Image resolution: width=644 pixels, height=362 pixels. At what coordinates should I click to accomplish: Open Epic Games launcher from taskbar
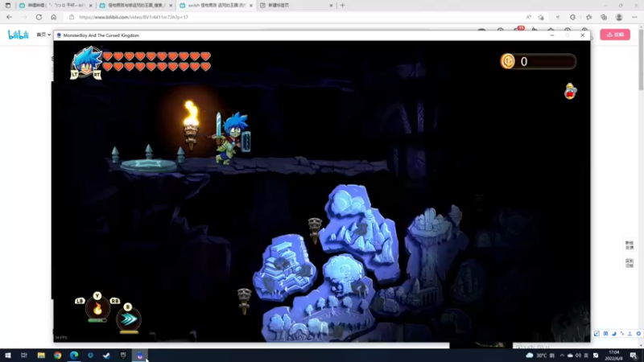[x=123, y=356]
